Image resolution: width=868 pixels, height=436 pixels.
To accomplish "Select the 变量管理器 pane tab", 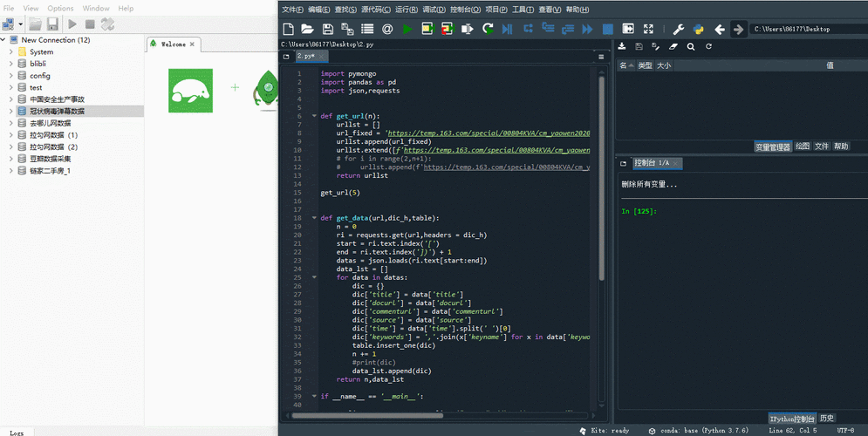I will (x=773, y=146).
